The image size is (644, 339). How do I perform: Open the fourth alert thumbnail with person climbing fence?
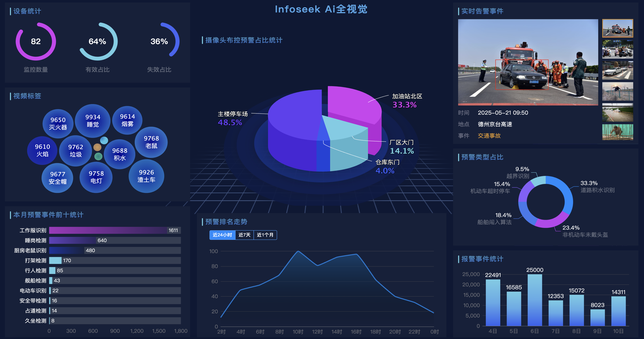click(618, 91)
